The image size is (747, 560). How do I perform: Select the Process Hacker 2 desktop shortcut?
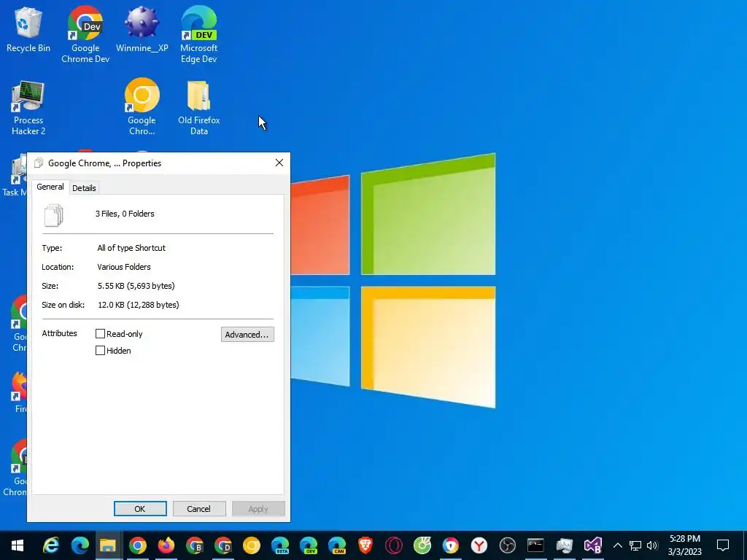28,108
